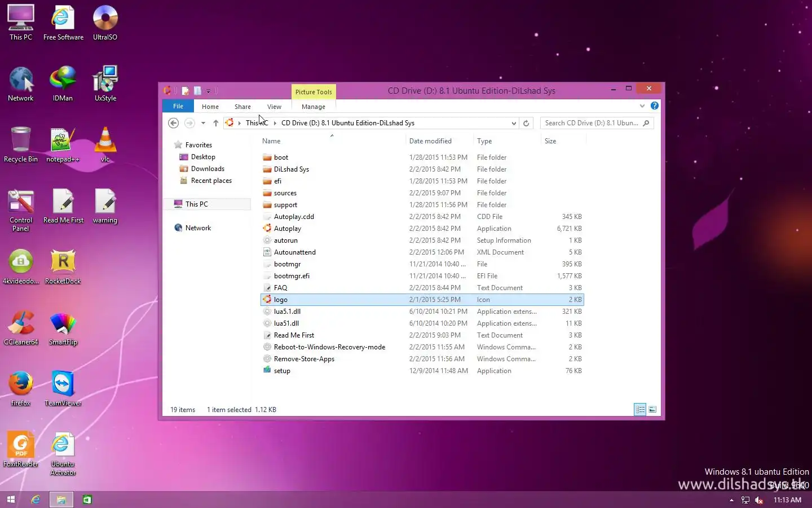Launch notepad++ from the desktop
The height and width of the screenshot is (508, 812).
pyautogui.click(x=63, y=144)
